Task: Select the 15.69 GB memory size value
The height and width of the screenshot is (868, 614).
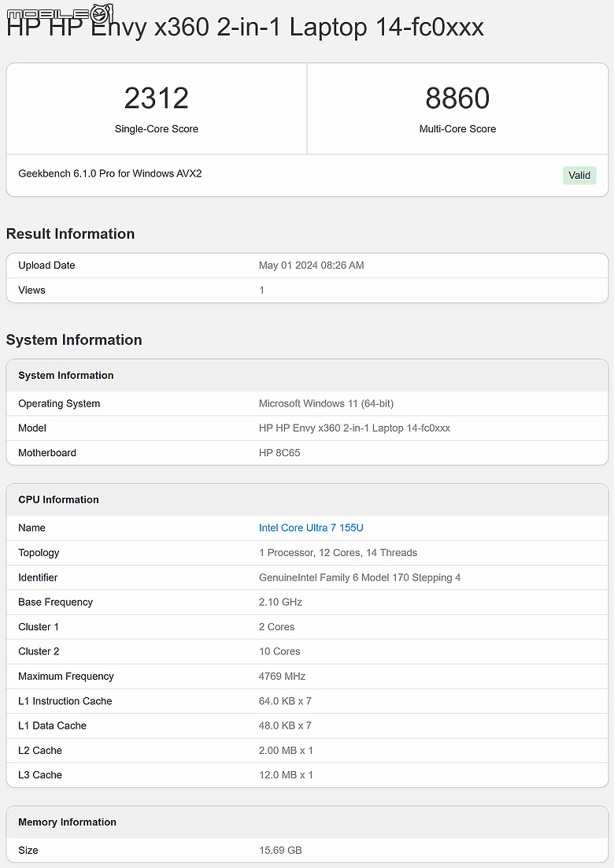Action: [x=280, y=851]
